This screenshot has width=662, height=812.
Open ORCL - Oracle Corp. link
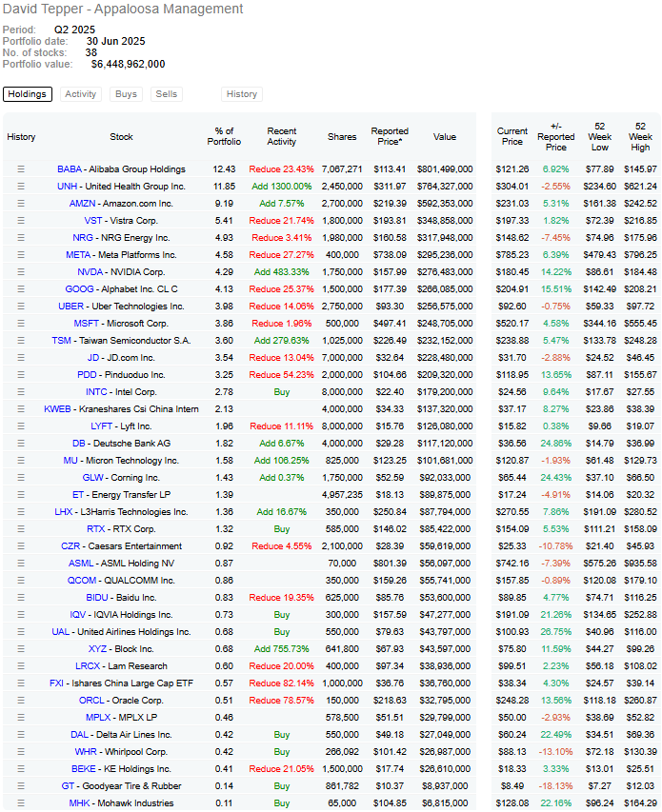(x=121, y=700)
